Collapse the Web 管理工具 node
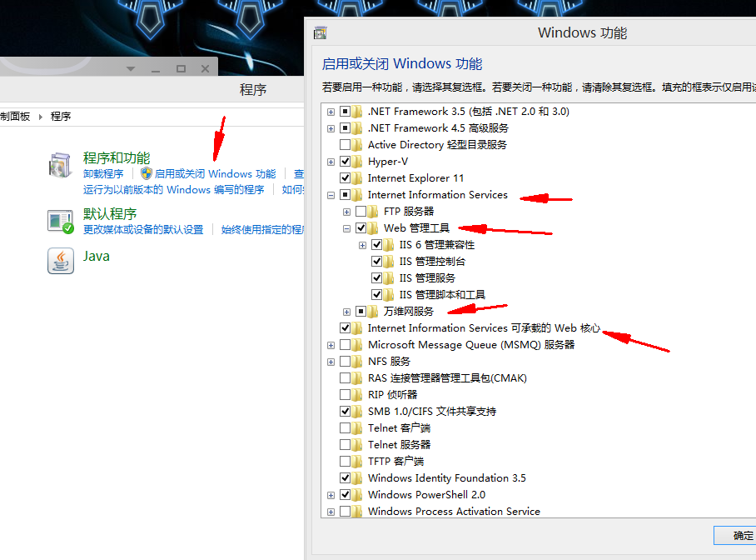The image size is (756, 560). click(346, 228)
